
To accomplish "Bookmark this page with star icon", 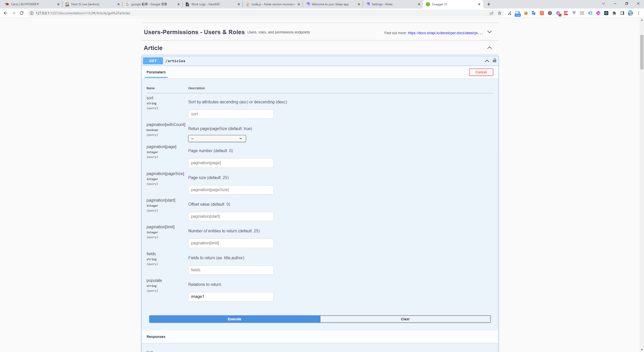I will point(500,13).
